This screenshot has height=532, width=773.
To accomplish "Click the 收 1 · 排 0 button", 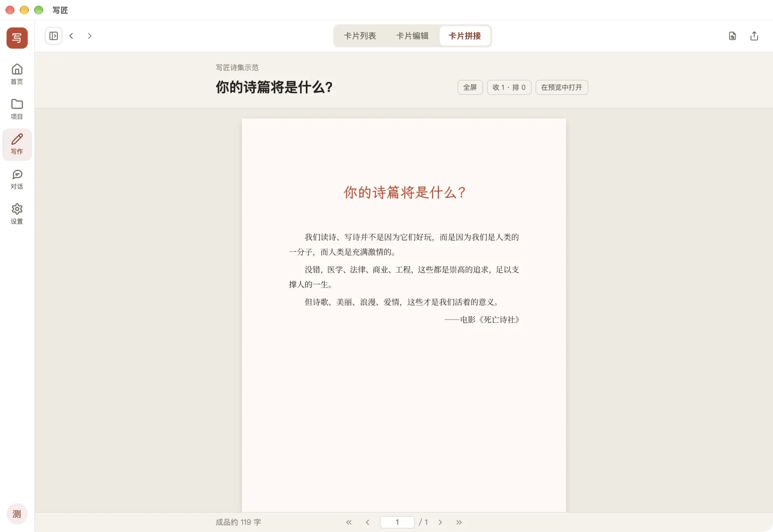I will click(x=509, y=88).
